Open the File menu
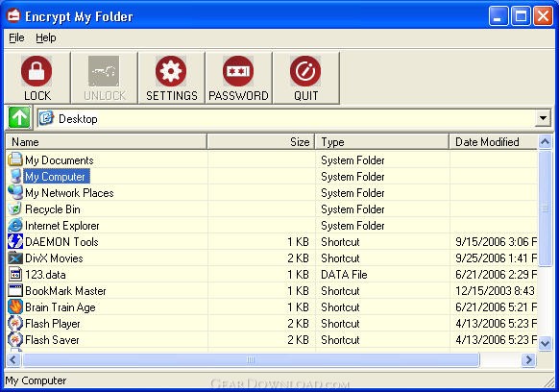559x392 pixels. click(16, 37)
